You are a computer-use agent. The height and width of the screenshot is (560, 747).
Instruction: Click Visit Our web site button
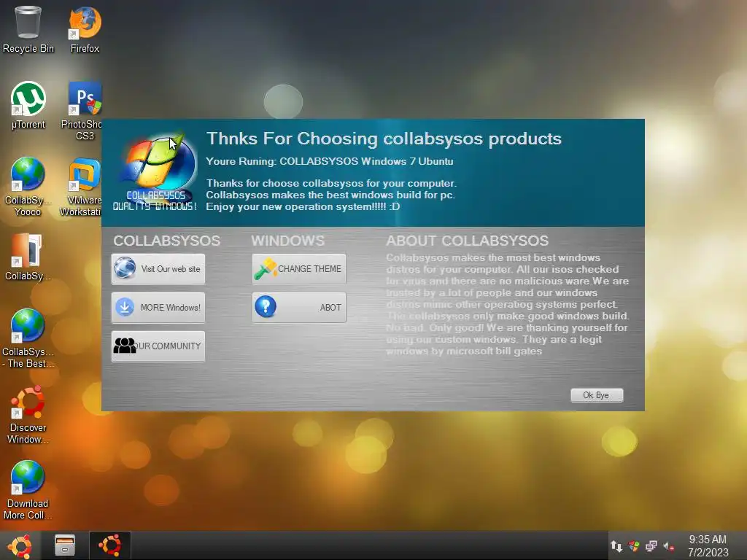[158, 269]
